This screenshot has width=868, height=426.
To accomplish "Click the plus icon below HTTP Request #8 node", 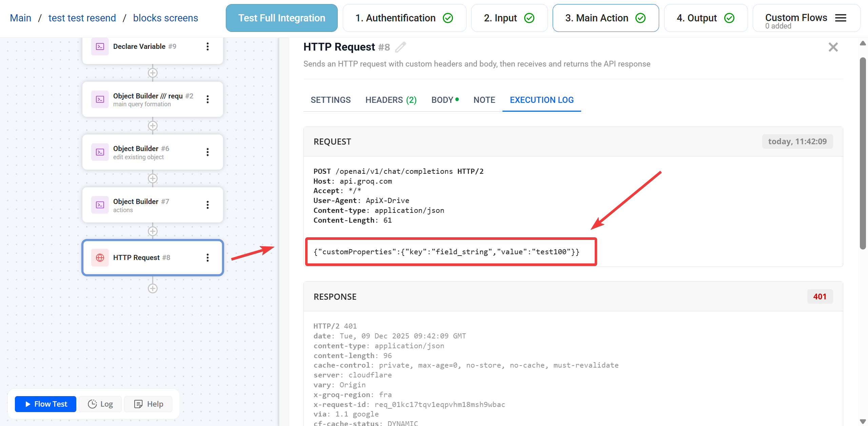I will click(x=153, y=288).
